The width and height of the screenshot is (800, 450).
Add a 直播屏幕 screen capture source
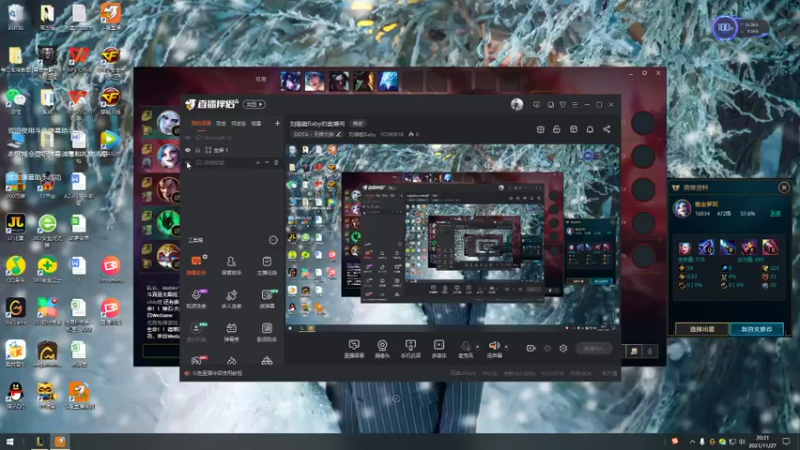click(x=354, y=349)
